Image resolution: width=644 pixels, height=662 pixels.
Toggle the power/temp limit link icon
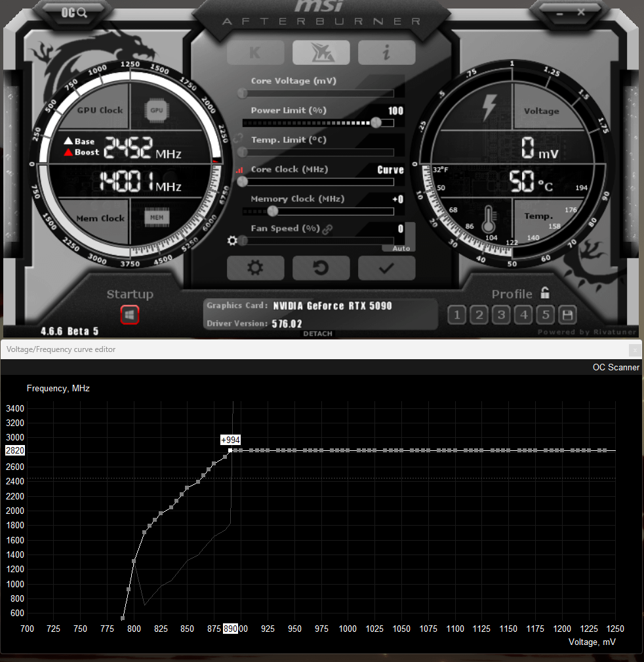[x=238, y=138]
